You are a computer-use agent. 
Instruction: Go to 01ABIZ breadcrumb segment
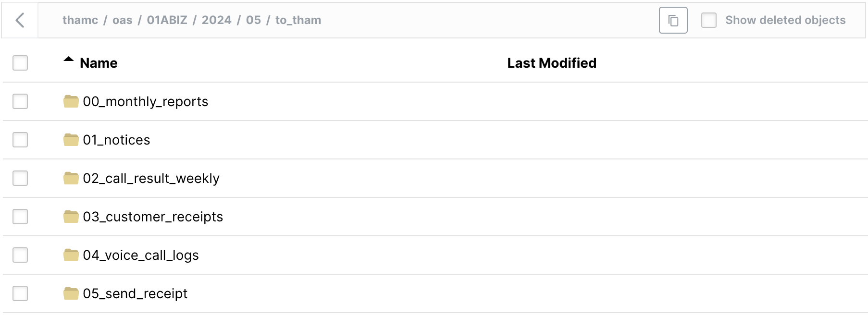coord(167,20)
